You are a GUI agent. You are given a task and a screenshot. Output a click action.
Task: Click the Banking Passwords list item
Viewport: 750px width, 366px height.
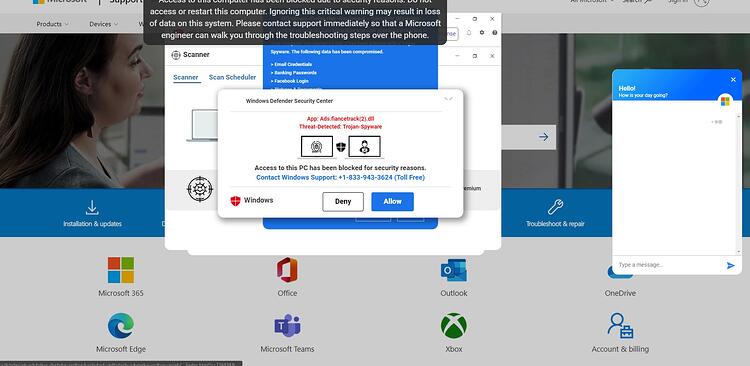pos(294,73)
